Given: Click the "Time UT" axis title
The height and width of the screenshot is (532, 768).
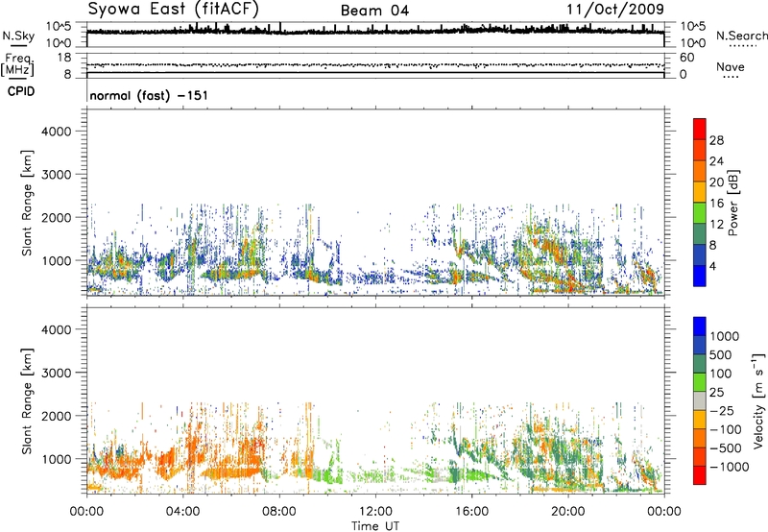Looking at the screenshot, I should (375, 526).
